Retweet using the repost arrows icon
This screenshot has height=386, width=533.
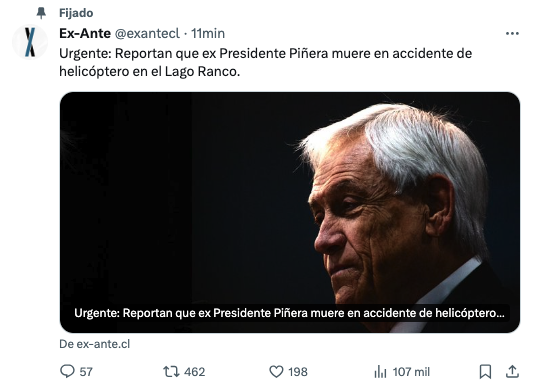point(171,372)
